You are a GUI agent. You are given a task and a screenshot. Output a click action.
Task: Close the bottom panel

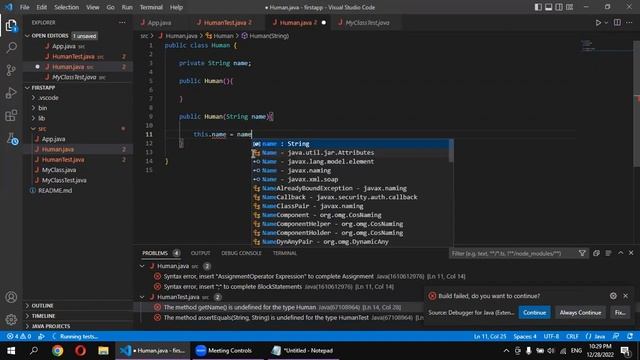[631, 253]
